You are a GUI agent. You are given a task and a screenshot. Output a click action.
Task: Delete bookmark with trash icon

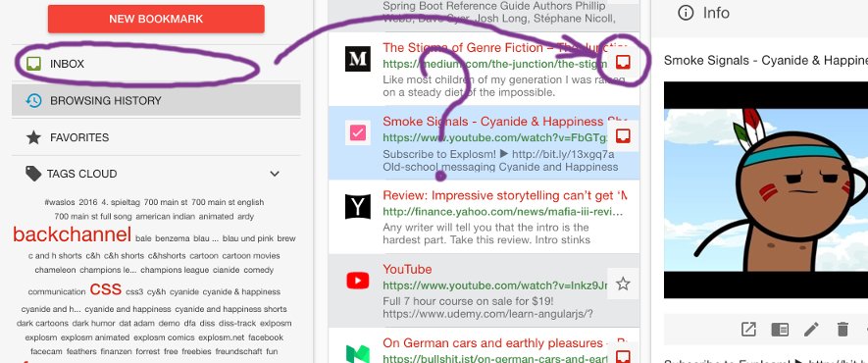click(842, 330)
